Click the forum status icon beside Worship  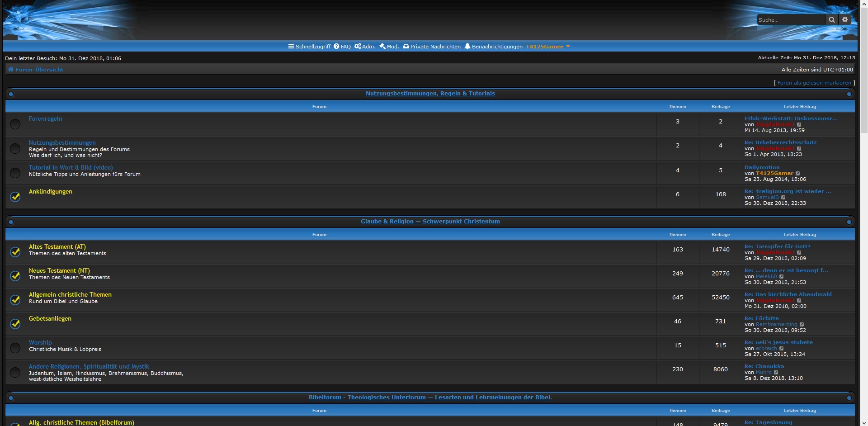coord(15,348)
